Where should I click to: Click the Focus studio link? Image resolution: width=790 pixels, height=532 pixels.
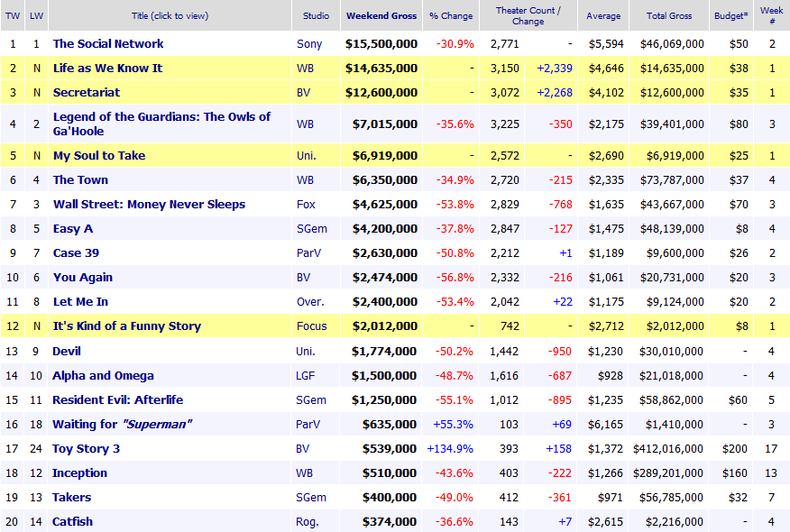tap(312, 326)
